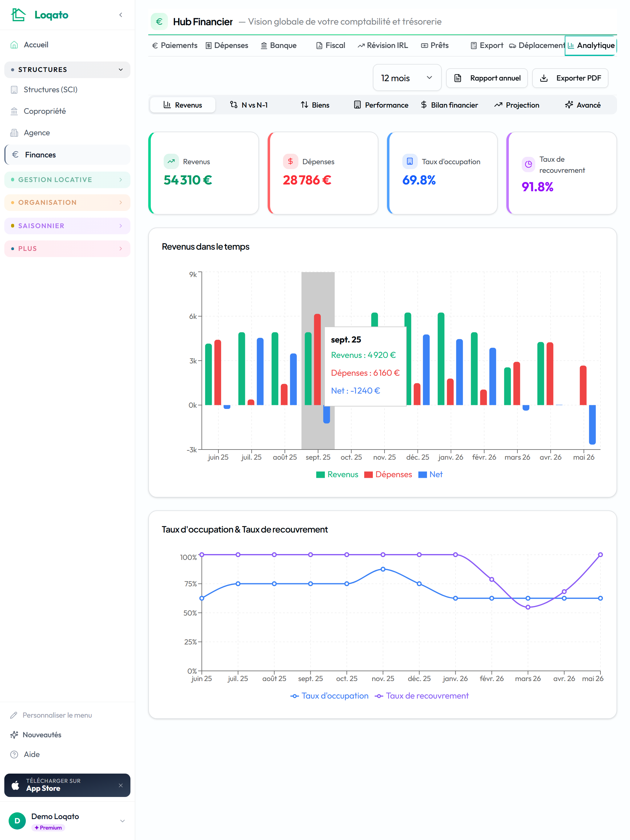Open the Prêts tab
The image size is (630, 840).
pos(435,45)
